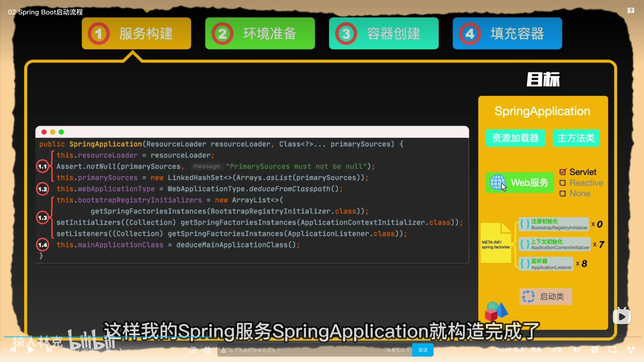Click the play button in control bar
This screenshot has width=644, height=362.
click(x=31, y=349)
